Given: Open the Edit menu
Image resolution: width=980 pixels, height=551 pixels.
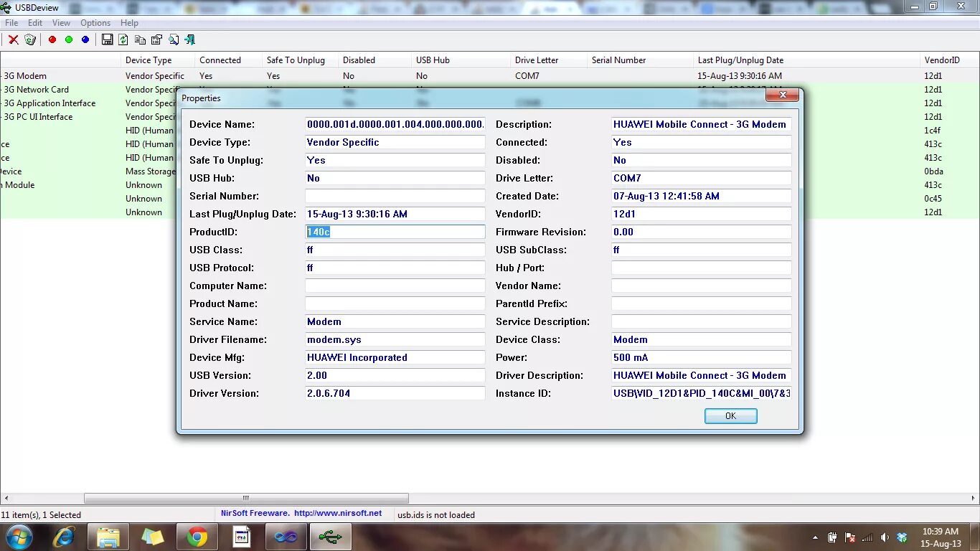Looking at the screenshot, I should tap(35, 23).
